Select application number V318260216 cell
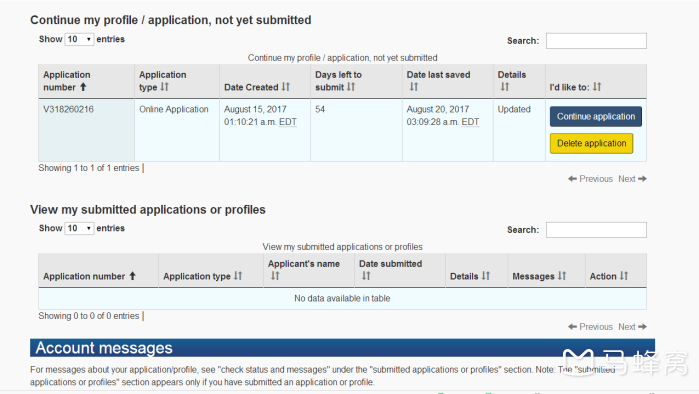The height and width of the screenshot is (394, 699). (x=86, y=130)
